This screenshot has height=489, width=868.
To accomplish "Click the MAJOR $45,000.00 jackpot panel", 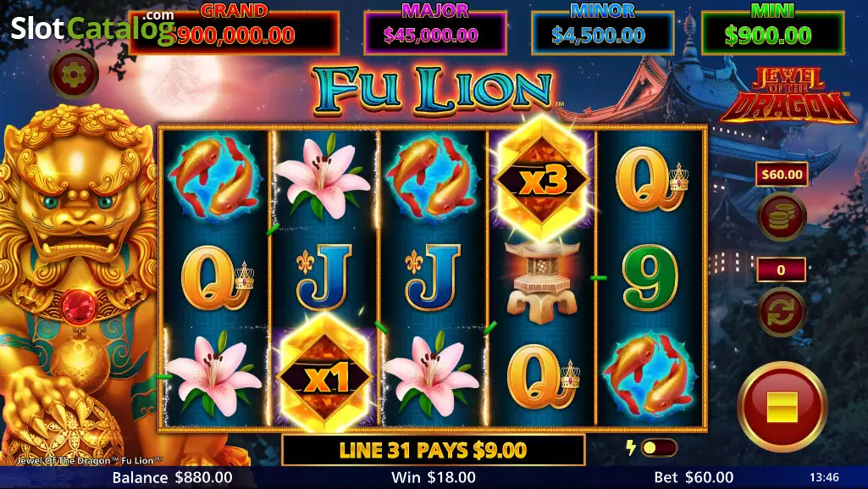I will pyautogui.click(x=435, y=33).
